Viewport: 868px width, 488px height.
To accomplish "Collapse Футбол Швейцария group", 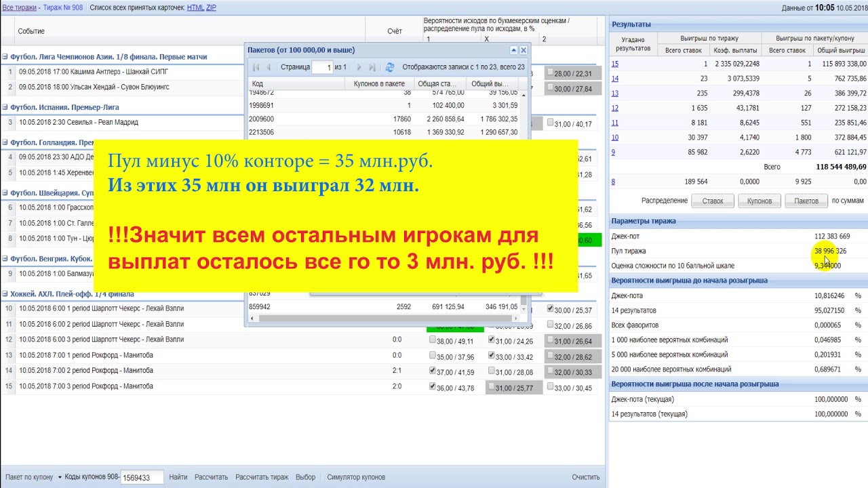I will [x=5, y=193].
